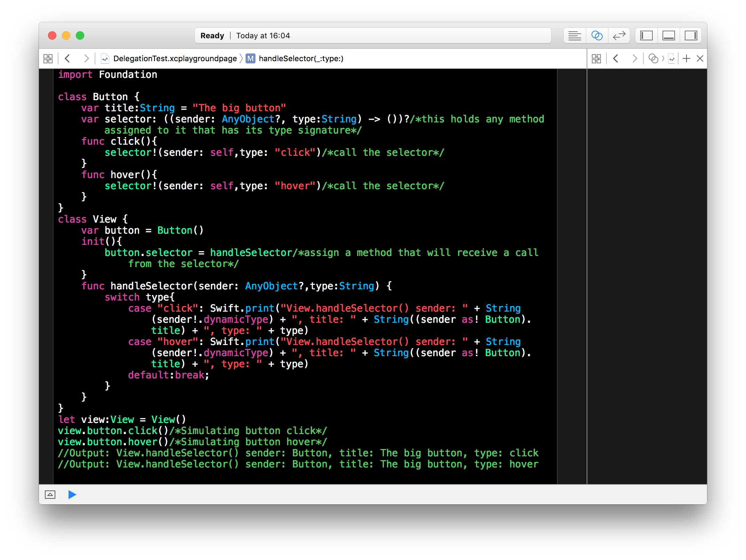Viewport: 746px width, 560px height.
Task: Toggle the Utilities right panel
Action: pyautogui.click(x=691, y=35)
